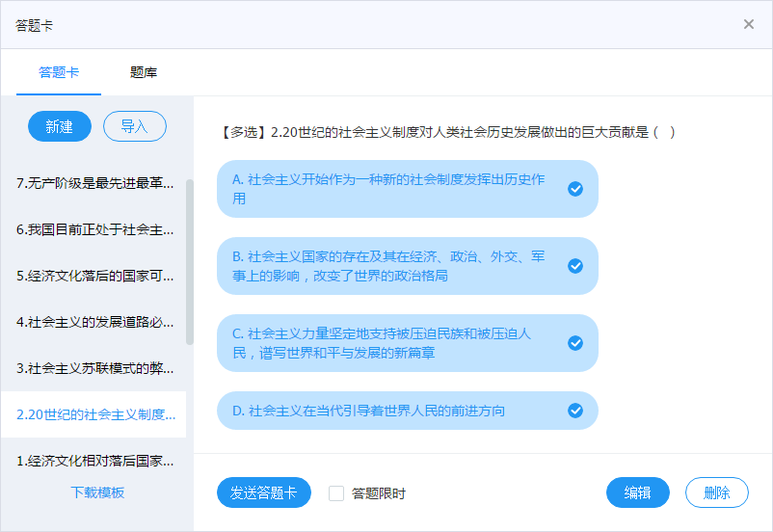Viewport: 773px width, 532px height.
Task: Close the 答题卡 dialog window
Action: (x=749, y=24)
